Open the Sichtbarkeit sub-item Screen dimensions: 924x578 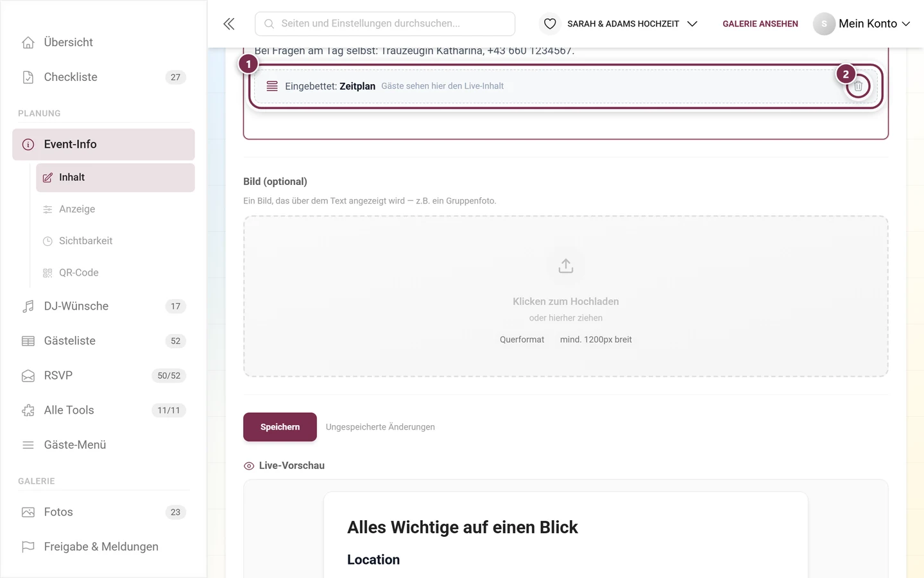click(x=116, y=241)
